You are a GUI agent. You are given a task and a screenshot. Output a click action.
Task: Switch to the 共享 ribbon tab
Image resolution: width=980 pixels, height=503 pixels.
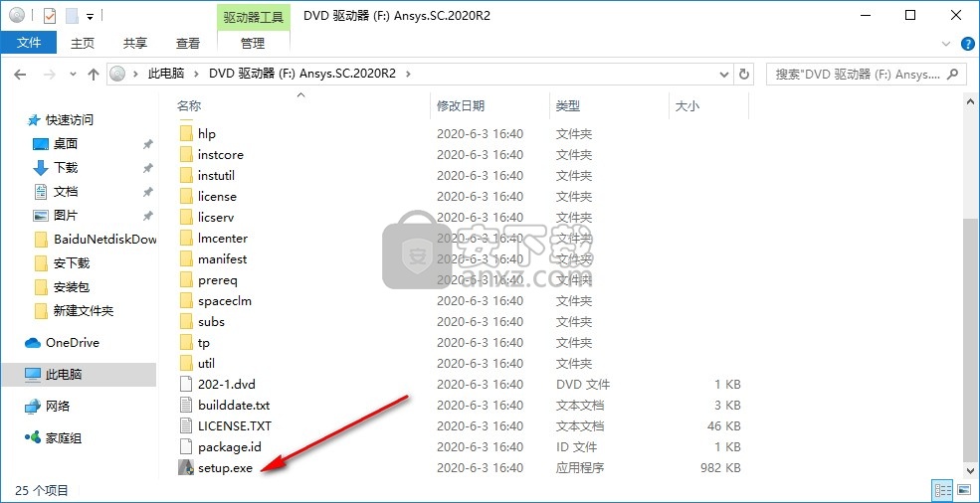(135, 43)
